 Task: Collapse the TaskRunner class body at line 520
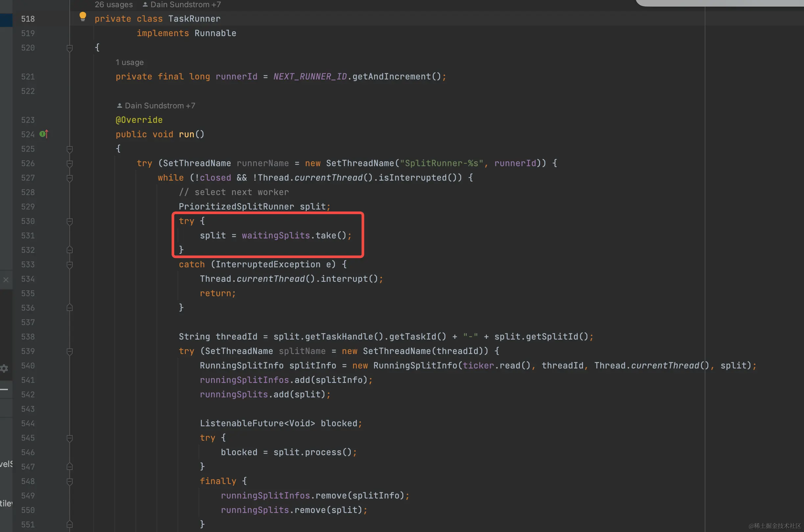coord(70,48)
